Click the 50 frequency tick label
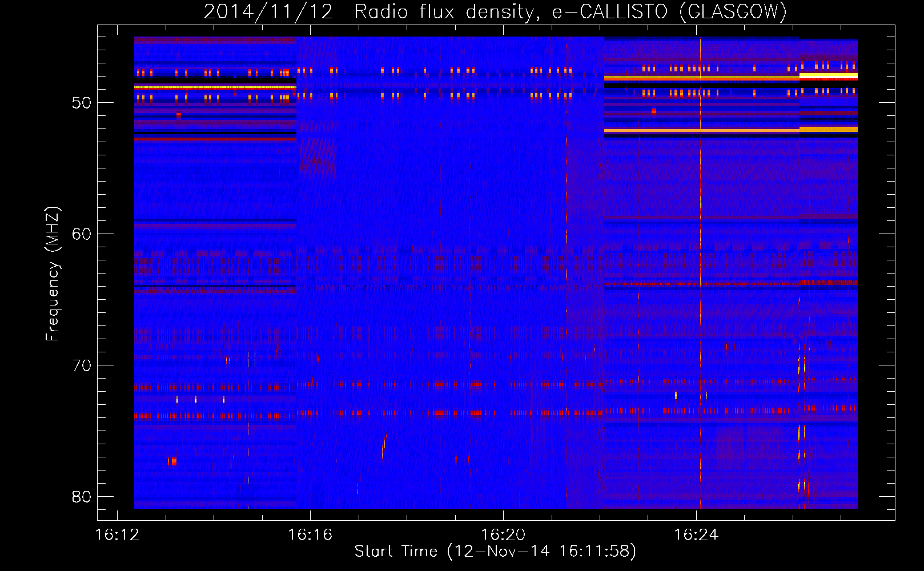This screenshot has width=924, height=571. (82, 103)
